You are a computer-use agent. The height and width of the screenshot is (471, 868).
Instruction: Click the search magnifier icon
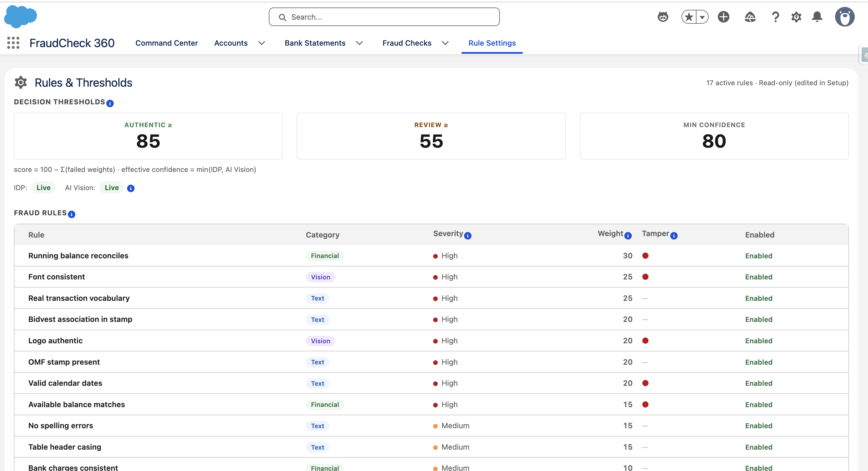tap(282, 17)
